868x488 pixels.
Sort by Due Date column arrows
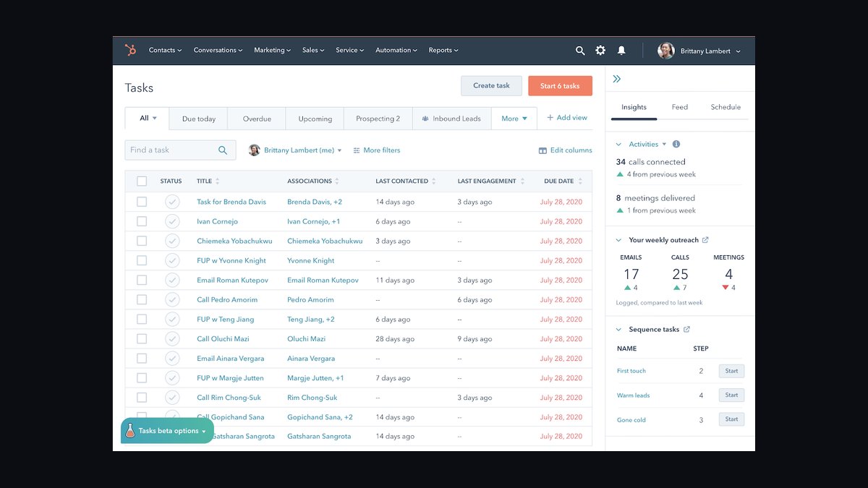point(580,181)
